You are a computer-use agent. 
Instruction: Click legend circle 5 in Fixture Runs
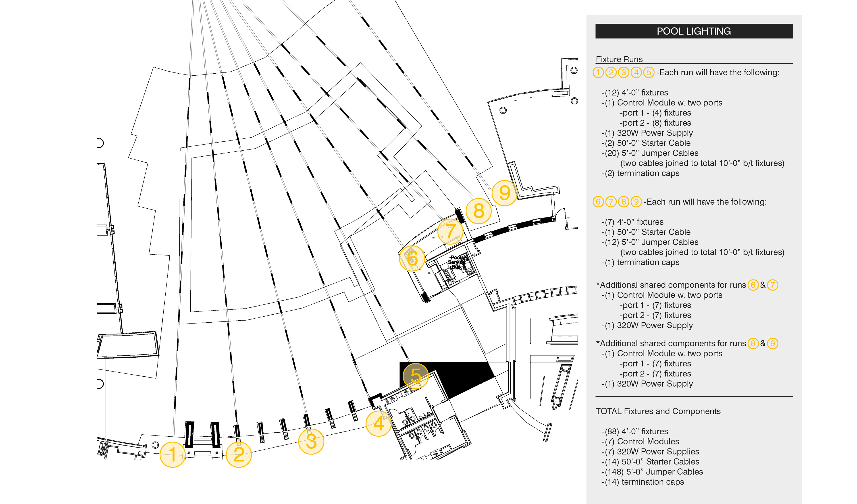[649, 73]
